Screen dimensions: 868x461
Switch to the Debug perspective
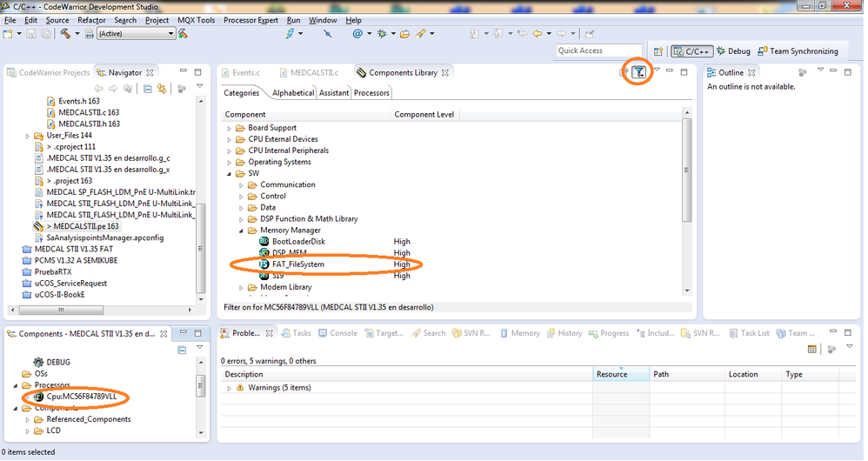[x=733, y=51]
